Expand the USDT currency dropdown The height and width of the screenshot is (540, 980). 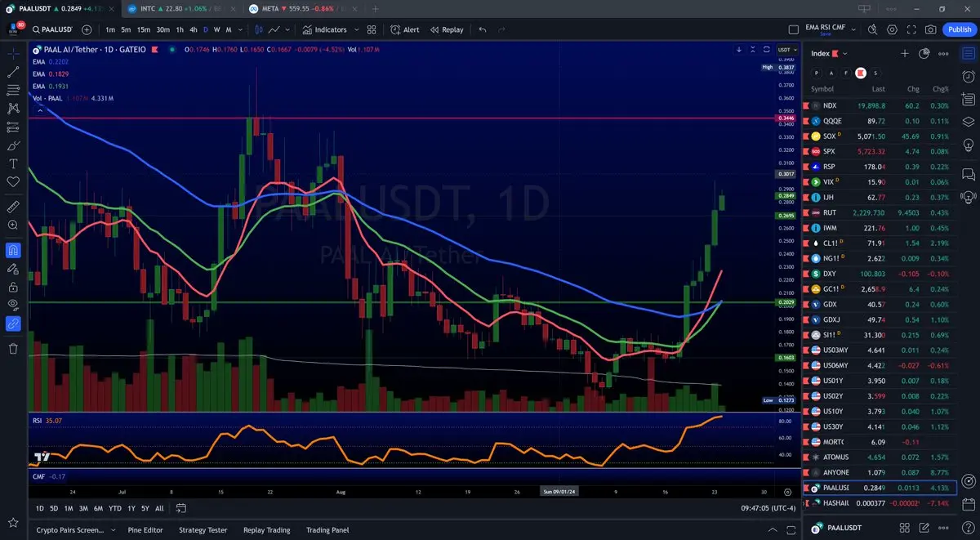(x=786, y=50)
